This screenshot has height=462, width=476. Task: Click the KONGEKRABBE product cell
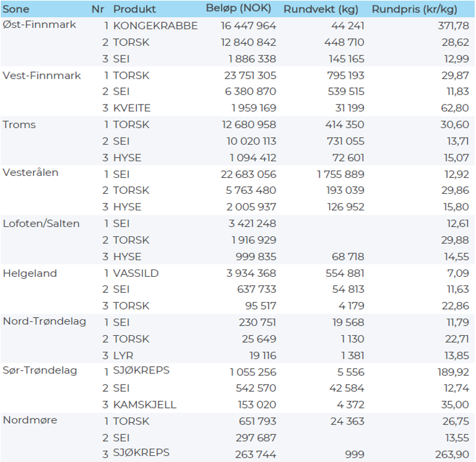(155, 26)
